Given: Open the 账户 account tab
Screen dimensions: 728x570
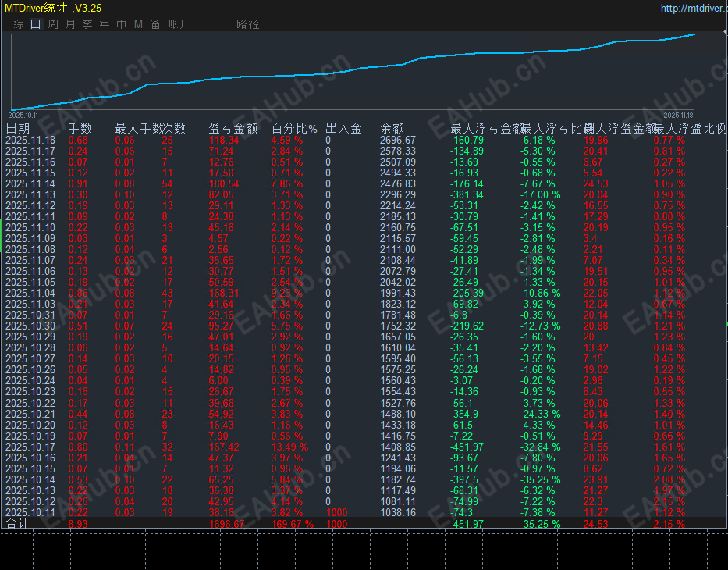Looking at the screenshot, I should pos(178,24).
